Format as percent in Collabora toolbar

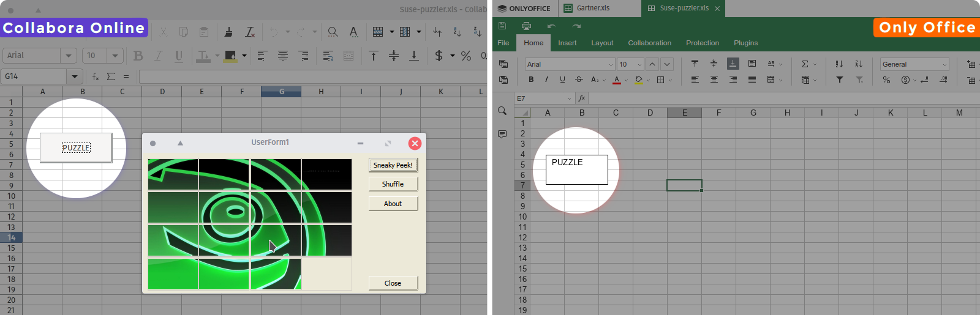[466, 56]
